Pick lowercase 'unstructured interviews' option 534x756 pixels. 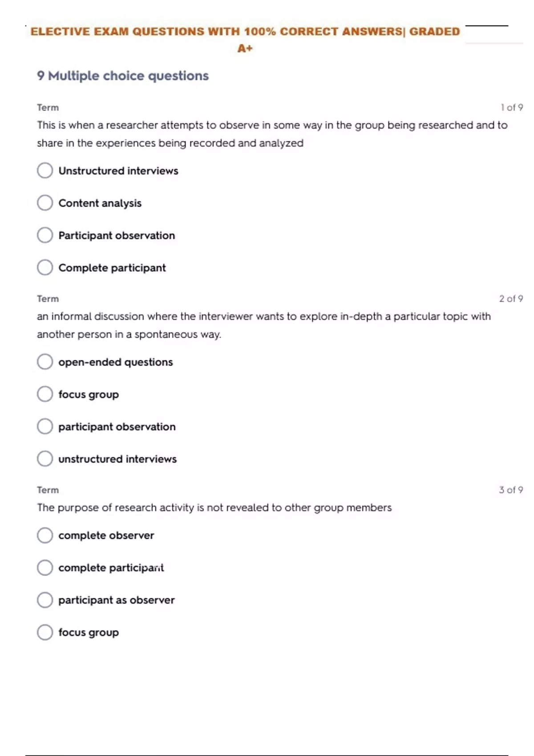[x=45, y=458]
